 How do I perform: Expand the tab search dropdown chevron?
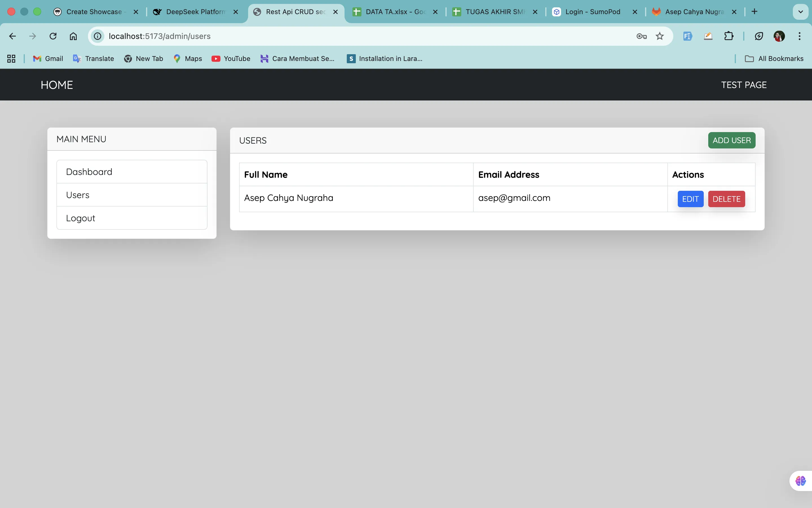coord(801,12)
